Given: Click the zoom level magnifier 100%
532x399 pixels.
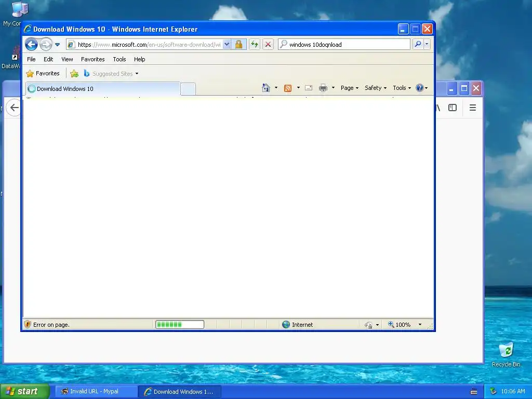Looking at the screenshot, I should click(400, 325).
